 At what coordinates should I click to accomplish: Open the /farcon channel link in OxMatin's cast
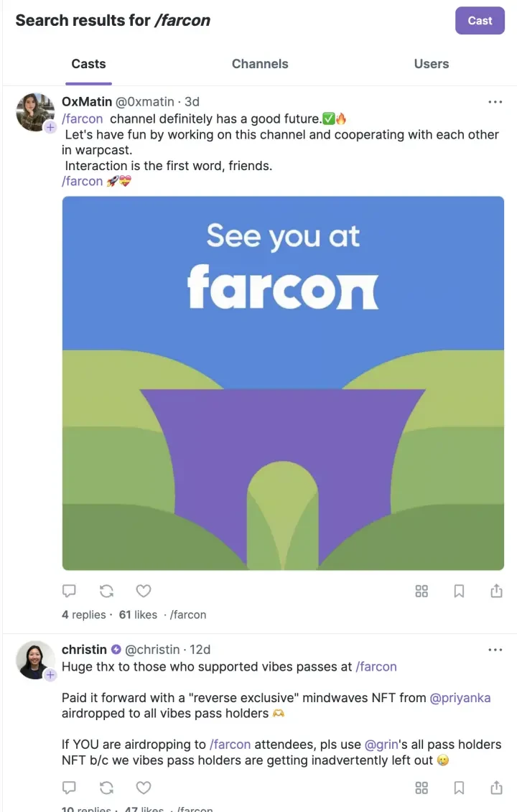82,118
